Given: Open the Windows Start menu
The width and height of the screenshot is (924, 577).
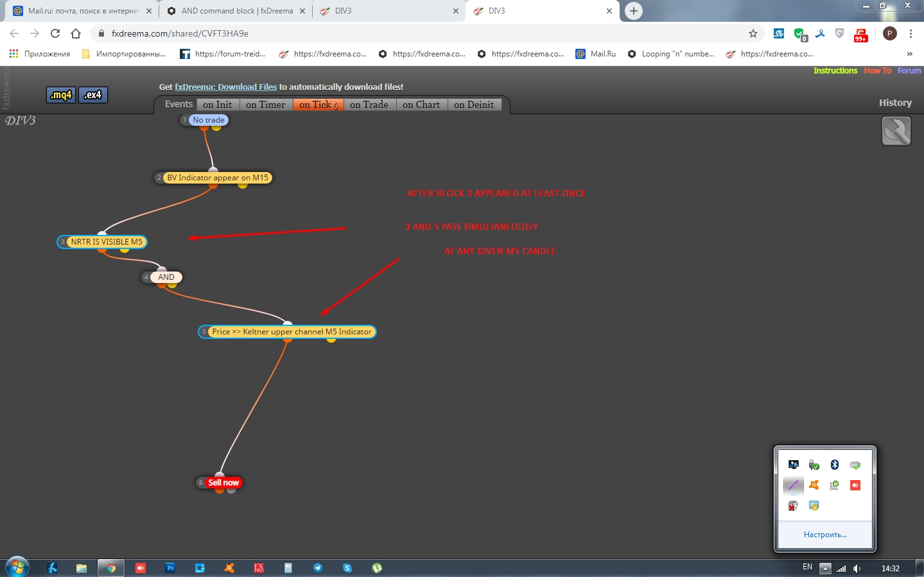Looking at the screenshot, I should point(17,568).
